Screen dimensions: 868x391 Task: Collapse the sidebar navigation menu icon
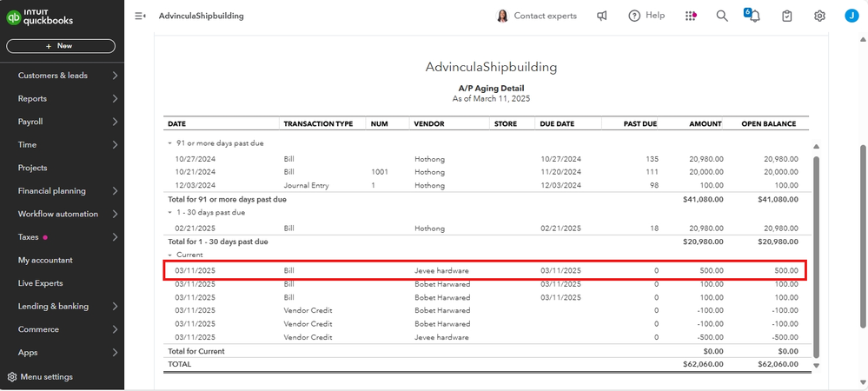[x=140, y=16]
